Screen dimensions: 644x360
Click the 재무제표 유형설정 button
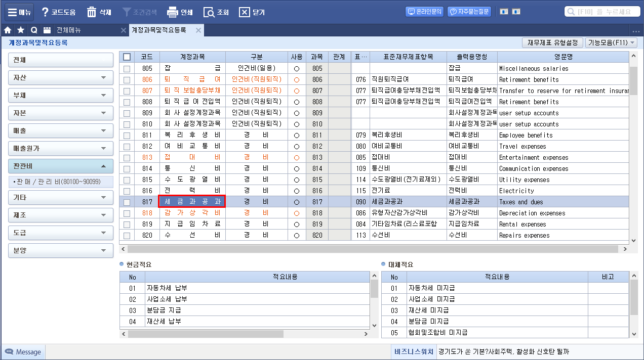tap(552, 43)
